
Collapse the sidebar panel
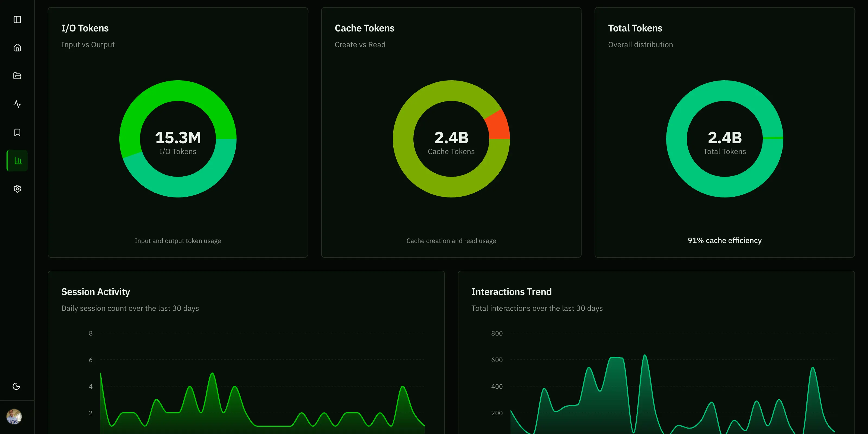17,20
